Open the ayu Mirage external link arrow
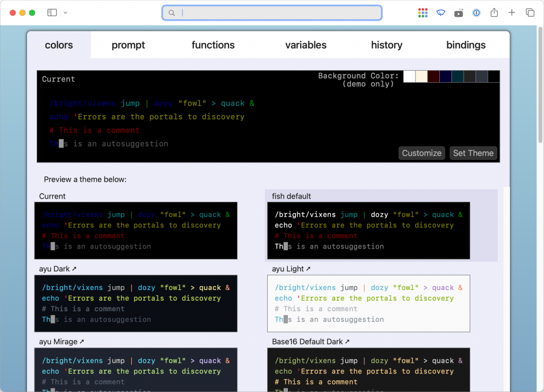The image size is (544, 392). point(82,342)
